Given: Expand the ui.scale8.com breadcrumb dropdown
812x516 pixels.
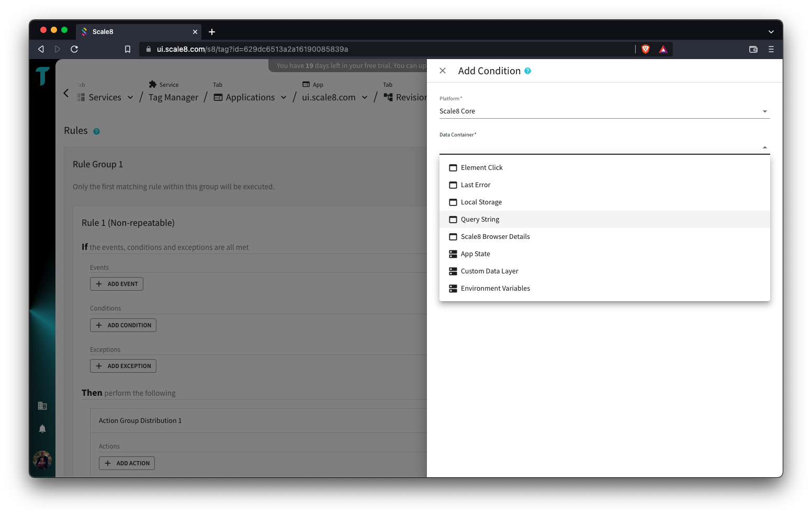Looking at the screenshot, I should 365,97.
